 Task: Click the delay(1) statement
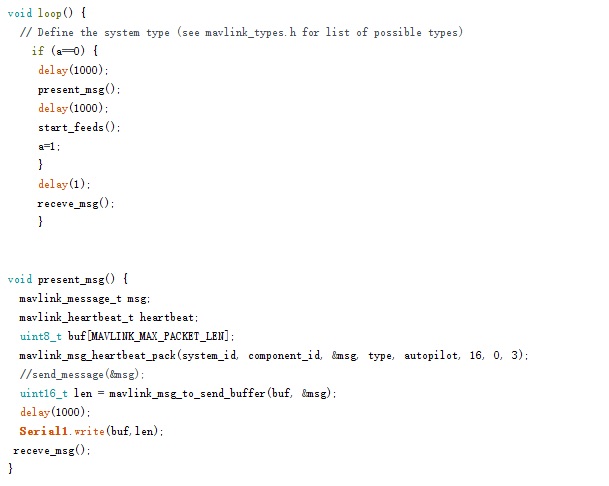click(x=64, y=184)
